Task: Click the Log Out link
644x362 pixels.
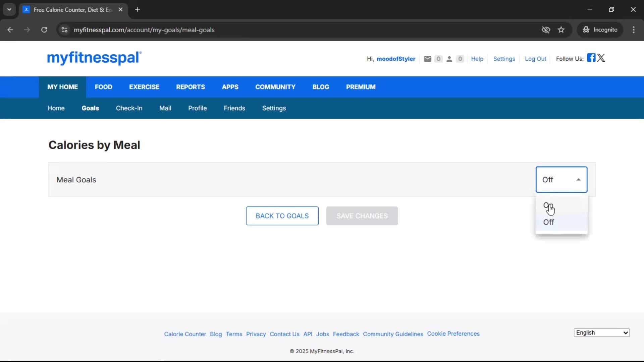Action: (535, 59)
